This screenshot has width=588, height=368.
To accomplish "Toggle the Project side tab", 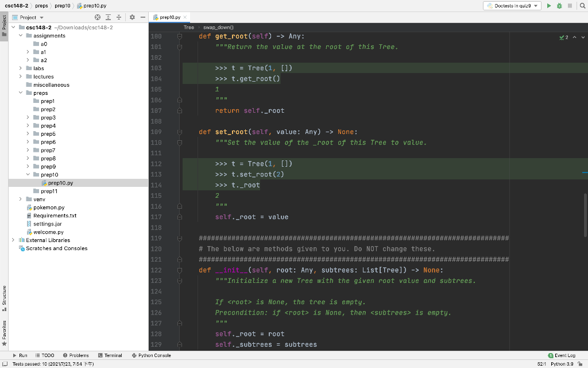I will tap(4, 25).
